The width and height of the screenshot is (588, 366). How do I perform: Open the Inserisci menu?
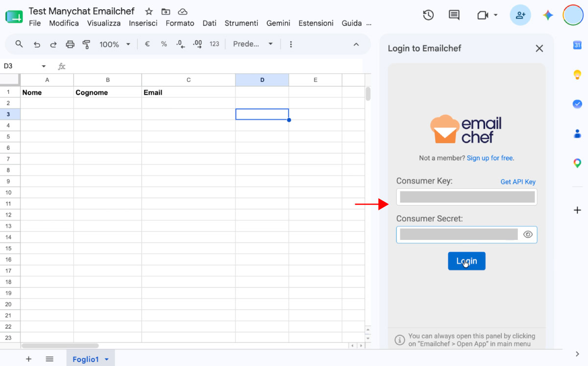pyautogui.click(x=143, y=23)
